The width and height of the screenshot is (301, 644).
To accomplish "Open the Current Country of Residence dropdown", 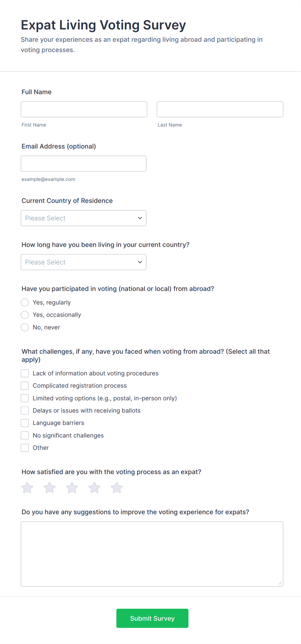I will point(83,218).
